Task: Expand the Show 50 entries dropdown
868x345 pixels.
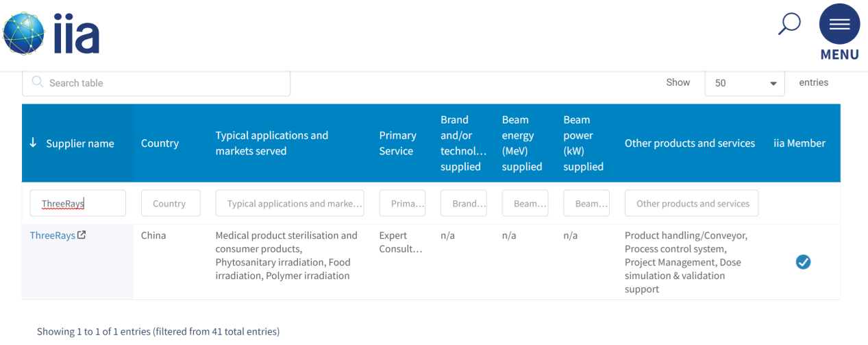Action: click(745, 83)
